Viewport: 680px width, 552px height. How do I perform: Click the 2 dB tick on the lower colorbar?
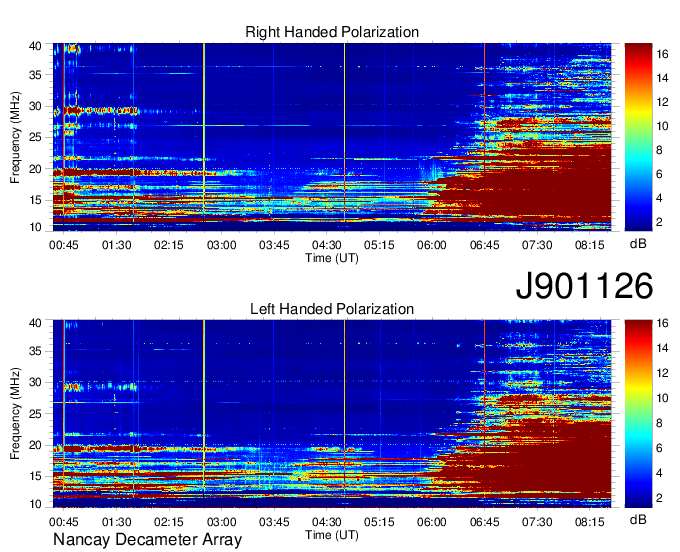pyautogui.click(x=659, y=498)
